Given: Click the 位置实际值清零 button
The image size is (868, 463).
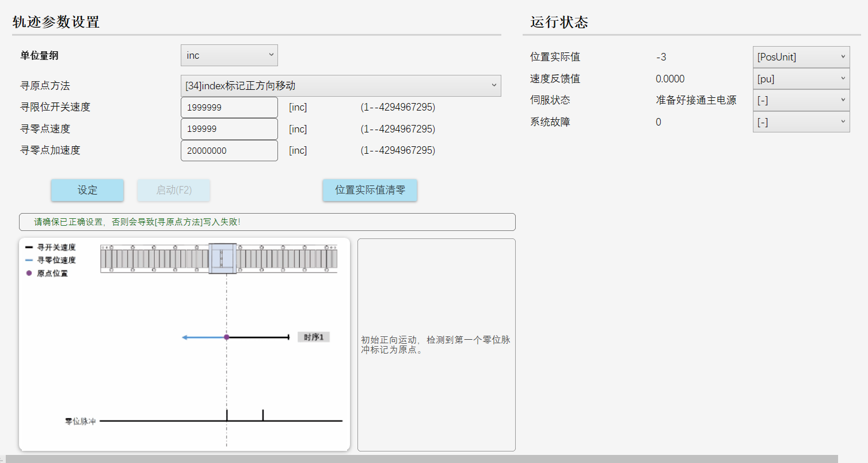Looking at the screenshot, I should click(370, 190).
